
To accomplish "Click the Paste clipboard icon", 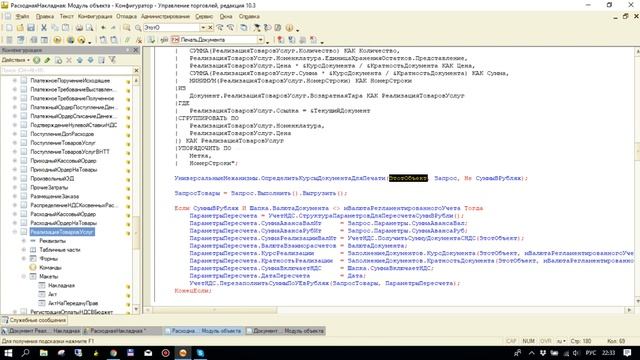I will pos(65,28).
